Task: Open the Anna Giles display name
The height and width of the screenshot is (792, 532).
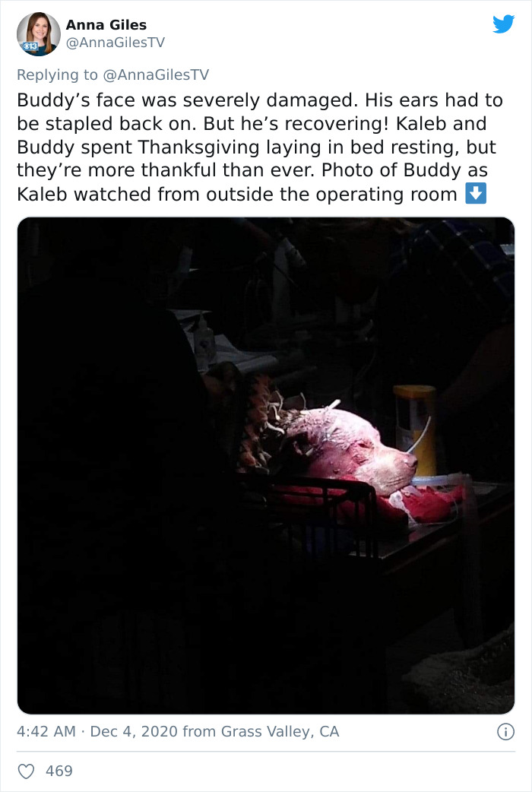Action: tap(106, 25)
